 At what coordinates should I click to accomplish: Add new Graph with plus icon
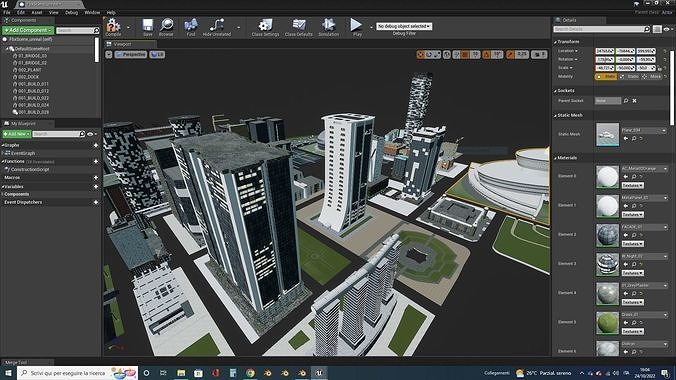96,145
